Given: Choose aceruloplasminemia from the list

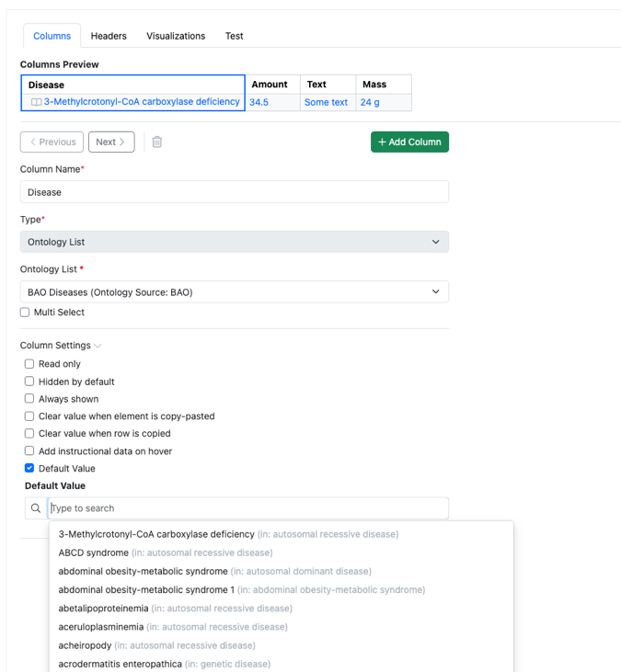Looking at the screenshot, I should click(281, 627).
